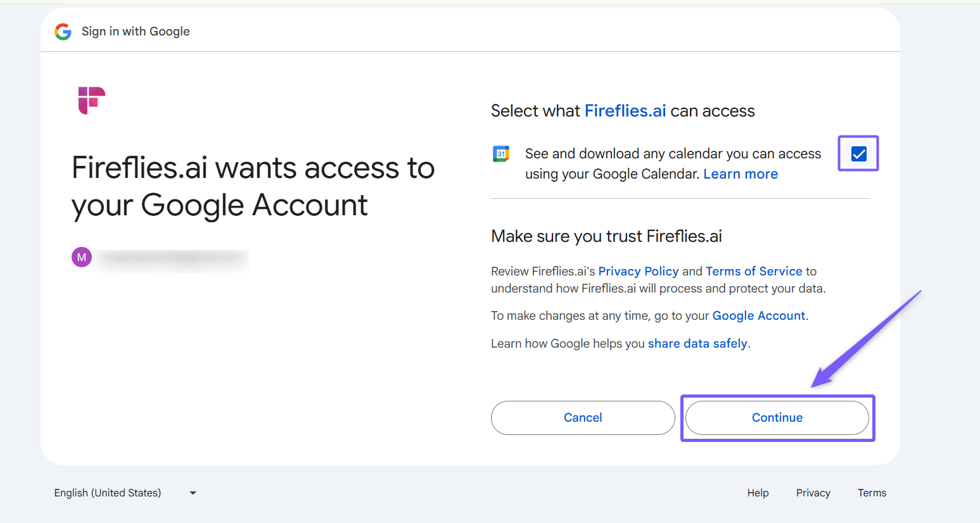This screenshot has height=523, width=980.
Task: Open the share data safely link
Action: tap(697, 344)
